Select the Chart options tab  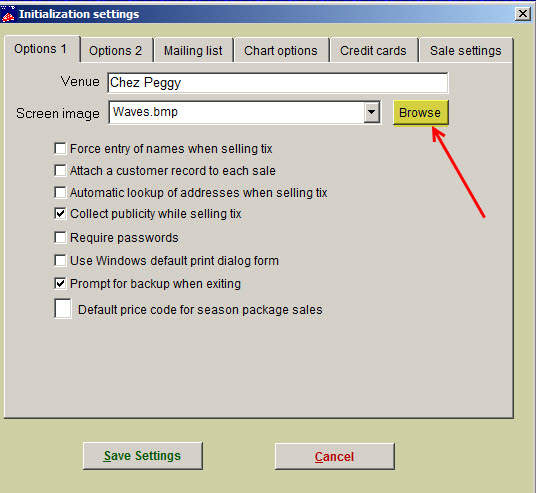281,51
